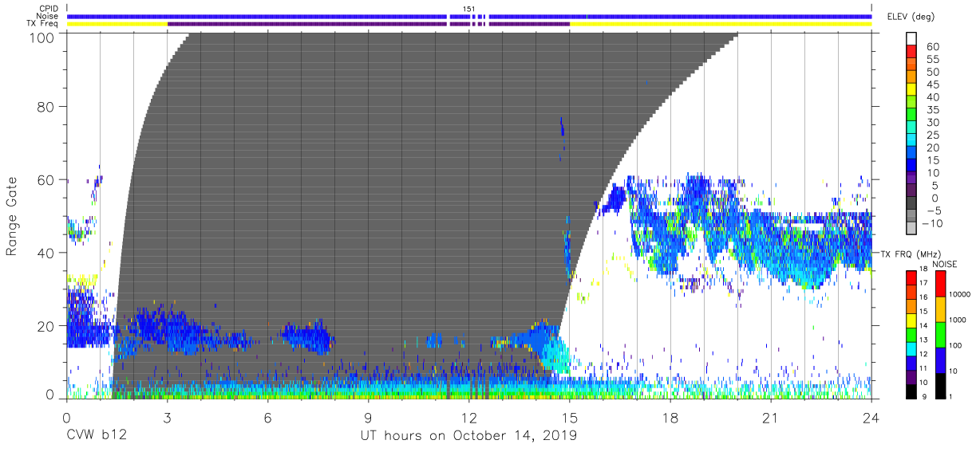This screenshot has height=452, width=980.
Task: Click the 3 tick on UT hours axis
Action: [167, 418]
